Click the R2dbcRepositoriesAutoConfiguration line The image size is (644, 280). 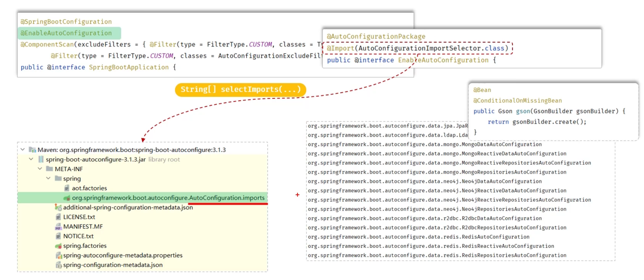437,227
